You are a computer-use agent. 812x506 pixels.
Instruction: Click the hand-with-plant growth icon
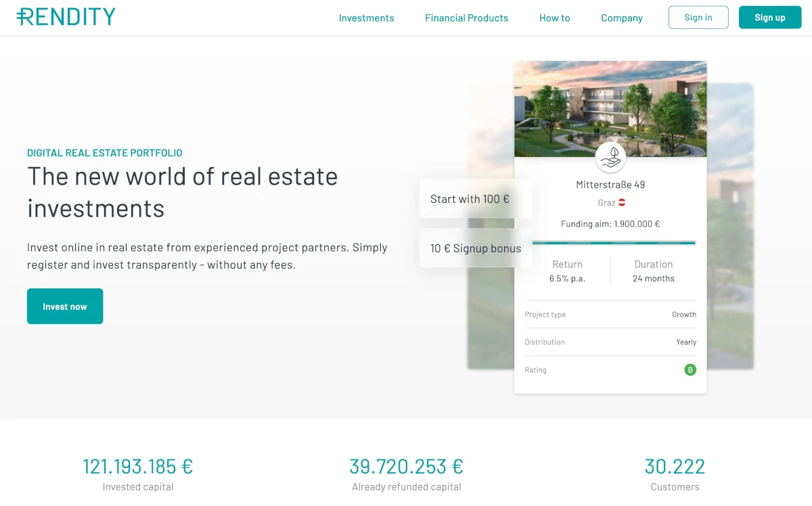click(x=610, y=157)
